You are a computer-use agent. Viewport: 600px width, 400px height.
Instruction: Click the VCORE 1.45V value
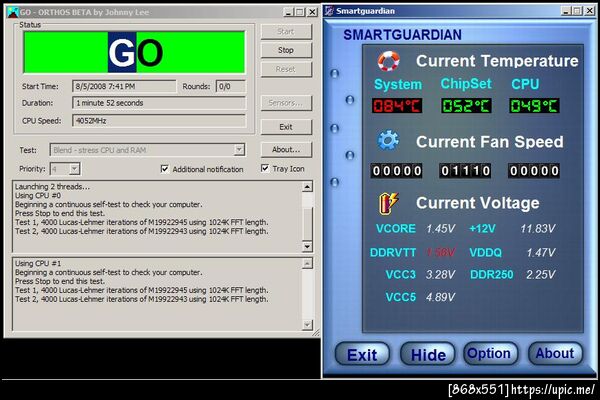coord(440,229)
